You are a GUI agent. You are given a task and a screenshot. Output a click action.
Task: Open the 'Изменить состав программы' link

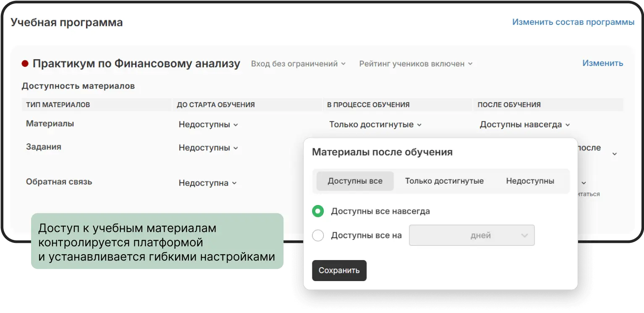point(573,22)
